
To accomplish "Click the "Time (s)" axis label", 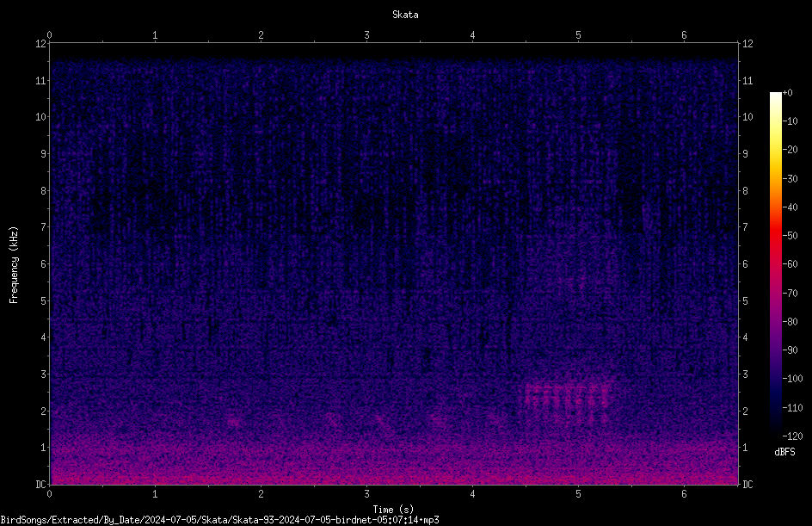I will pyautogui.click(x=393, y=510).
